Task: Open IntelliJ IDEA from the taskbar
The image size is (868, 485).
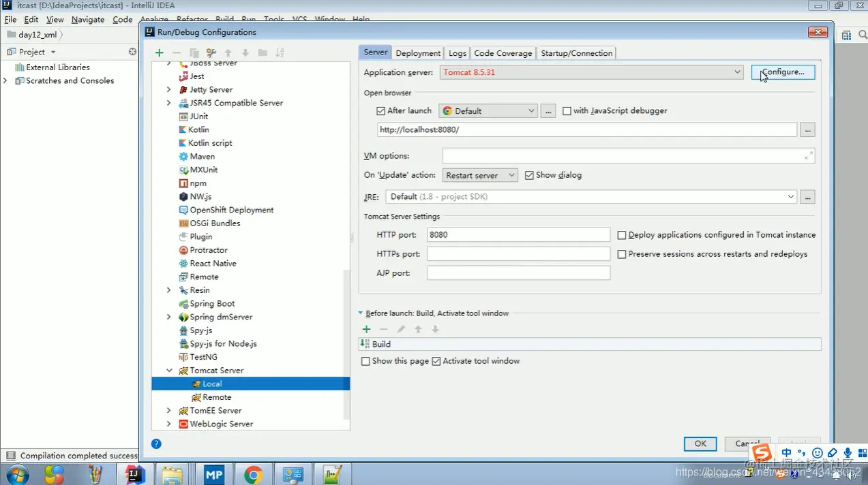Action: click(x=135, y=474)
